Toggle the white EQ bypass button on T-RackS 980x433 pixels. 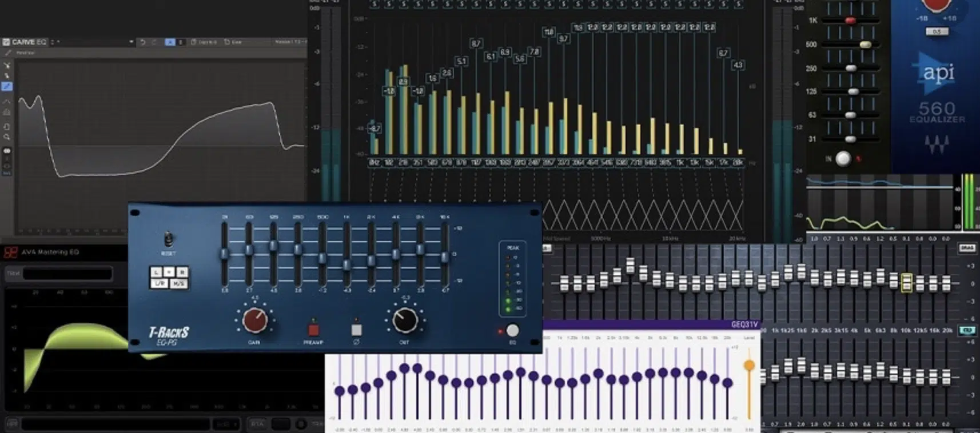pyautogui.click(x=513, y=330)
